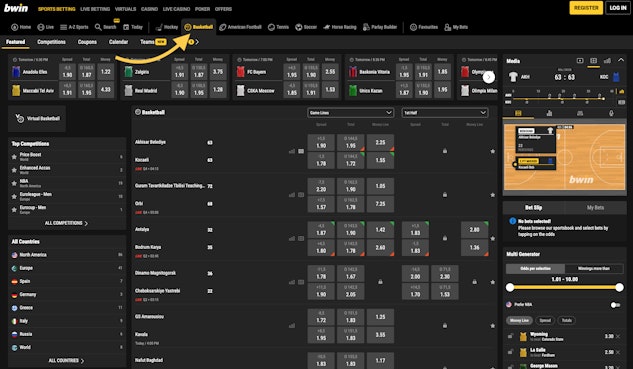
Task: Toggle the Money Line filter chip
Action: [x=519, y=320]
